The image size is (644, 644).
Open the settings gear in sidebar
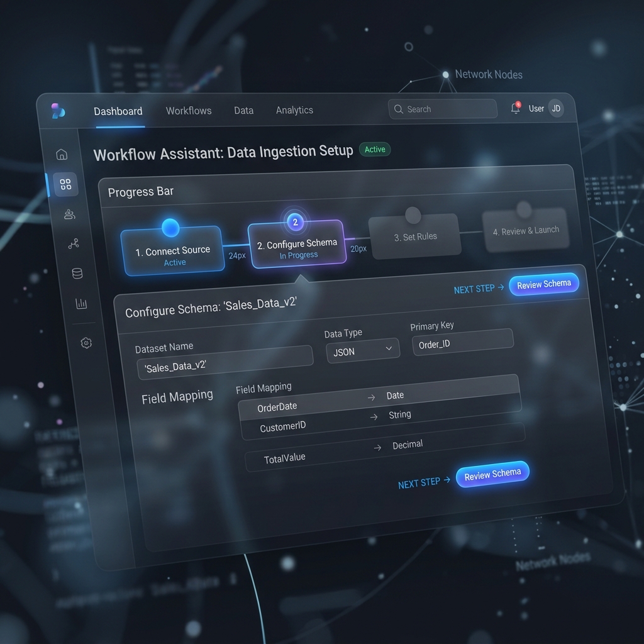tap(86, 343)
